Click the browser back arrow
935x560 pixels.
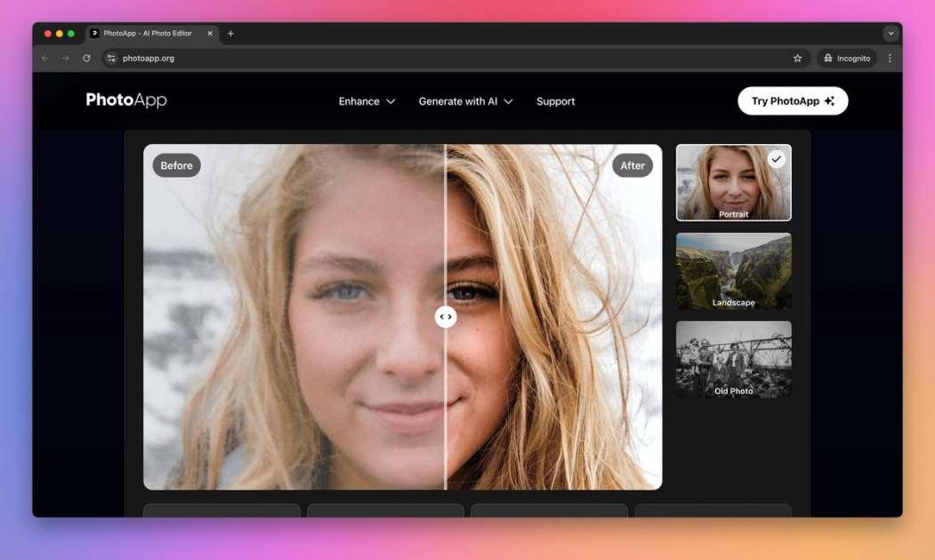pyautogui.click(x=44, y=58)
